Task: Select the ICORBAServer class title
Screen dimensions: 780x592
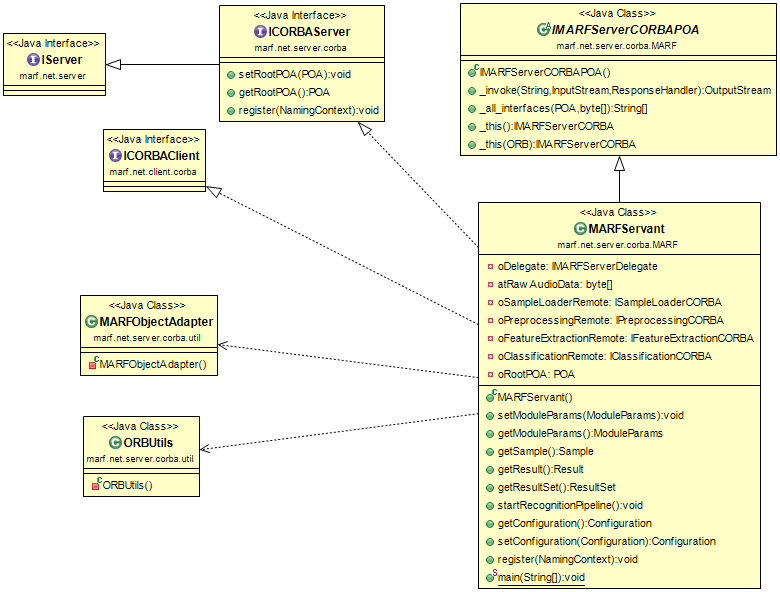Action: 309,32
